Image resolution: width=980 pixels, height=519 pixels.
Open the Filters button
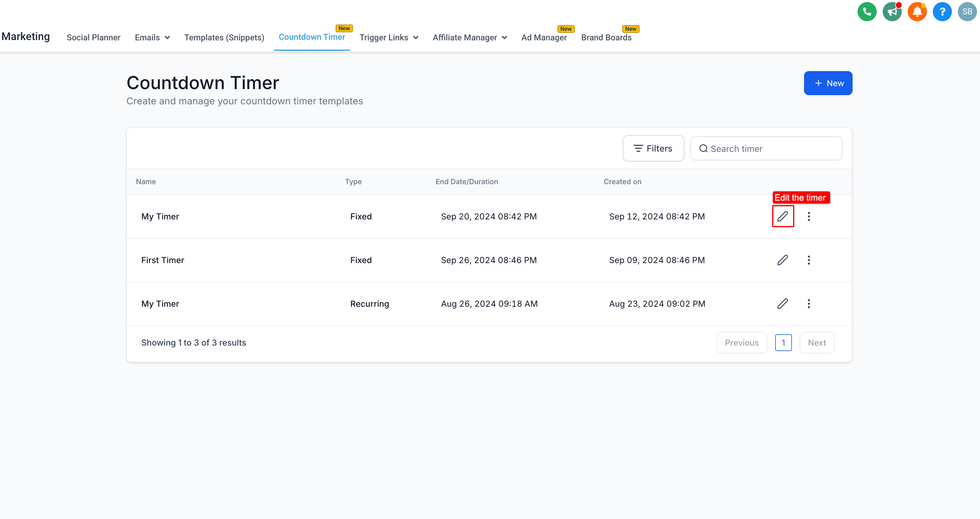pos(653,149)
